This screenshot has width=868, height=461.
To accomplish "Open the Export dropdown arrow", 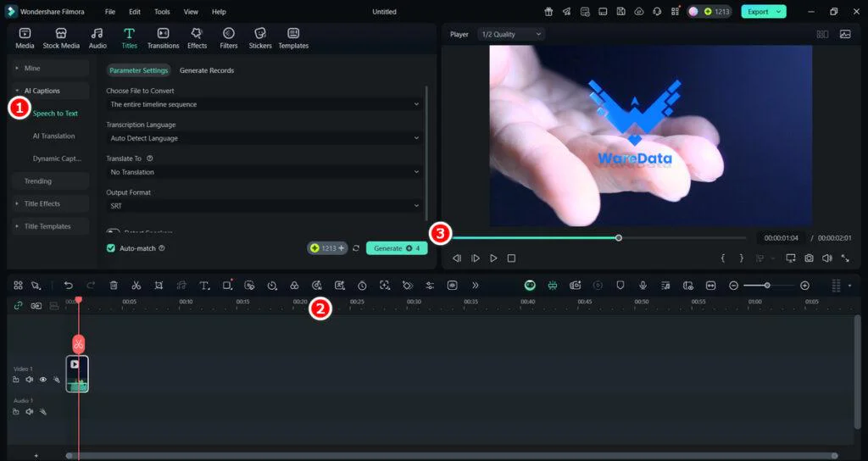I will (778, 12).
